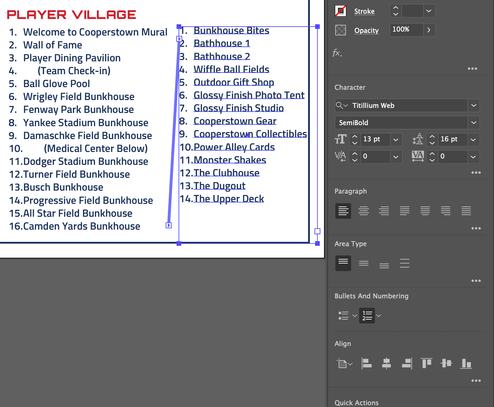The image size is (494, 407).
Task: Justify area type vertically
Action: (405, 263)
